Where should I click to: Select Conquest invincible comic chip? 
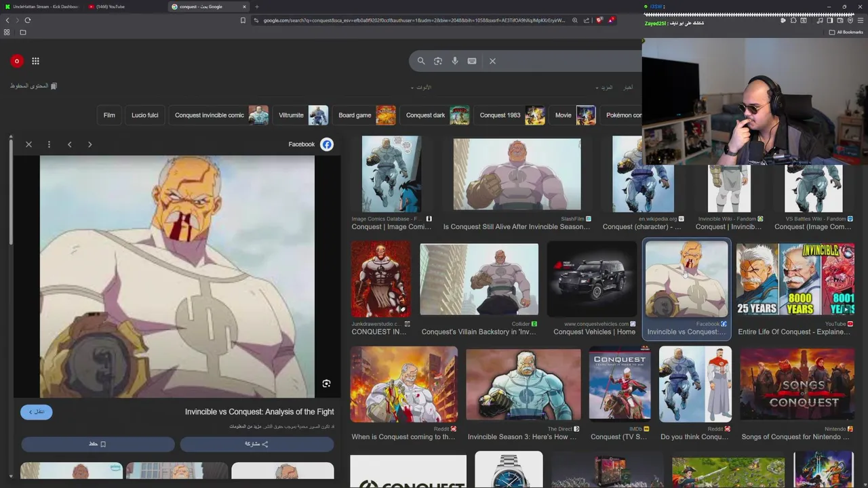pos(220,115)
